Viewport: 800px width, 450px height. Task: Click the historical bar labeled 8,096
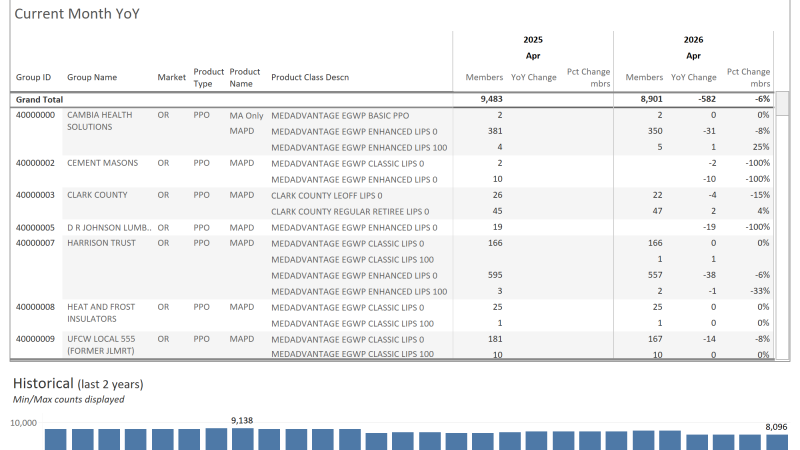click(777, 442)
